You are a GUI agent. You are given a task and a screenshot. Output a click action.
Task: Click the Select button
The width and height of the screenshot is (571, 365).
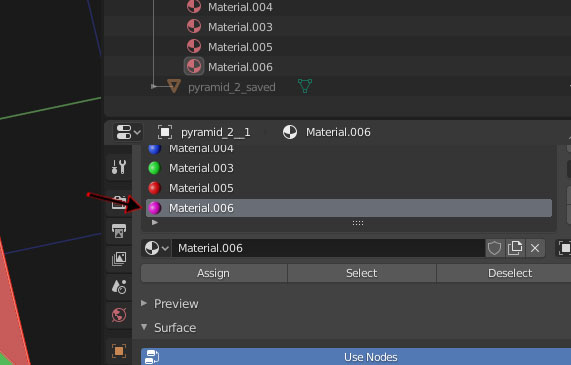pos(361,273)
